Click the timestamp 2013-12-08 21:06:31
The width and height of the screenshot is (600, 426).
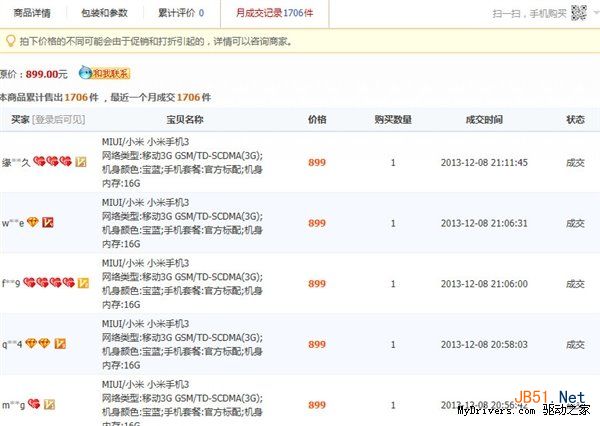tap(484, 223)
